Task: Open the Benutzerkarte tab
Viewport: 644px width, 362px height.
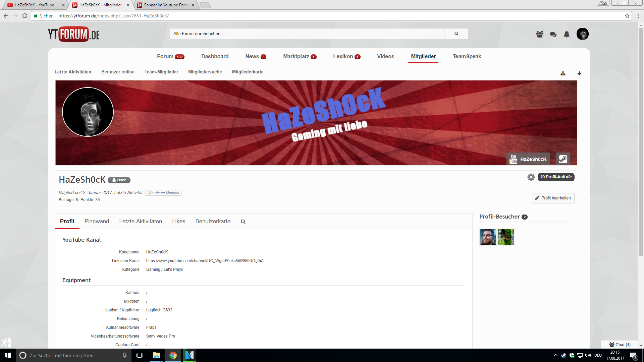Action: pyautogui.click(x=213, y=221)
